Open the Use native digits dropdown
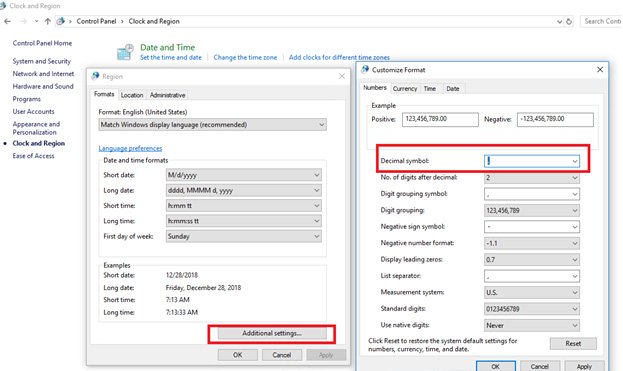 532,325
